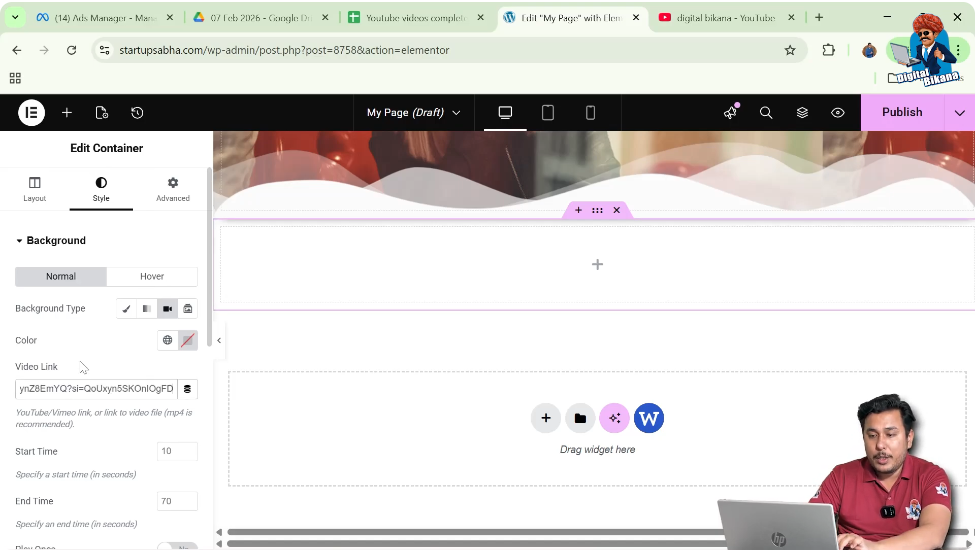Open a new browser tab
This screenshot has width=976, height=552.
click(819, 17)
